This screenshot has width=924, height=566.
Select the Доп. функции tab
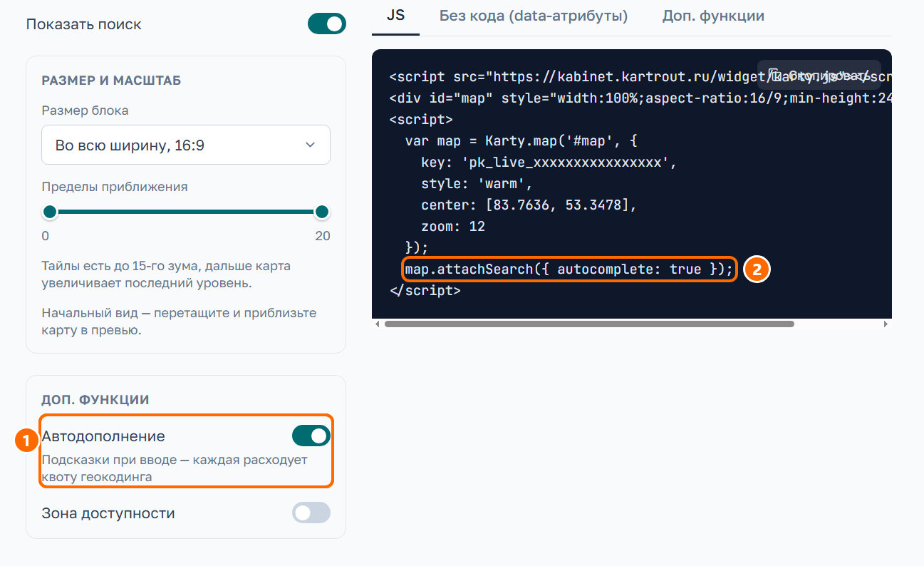[713, 16]
